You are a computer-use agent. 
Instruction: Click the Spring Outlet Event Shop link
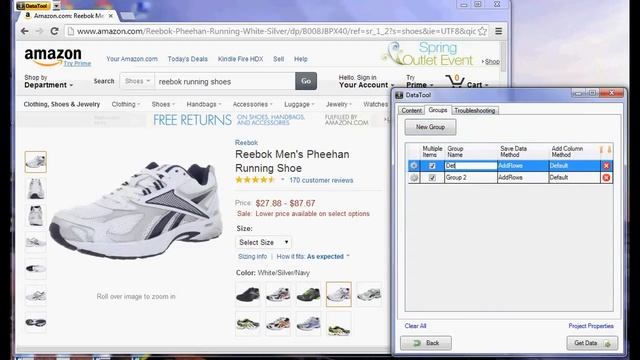(492, 61)
